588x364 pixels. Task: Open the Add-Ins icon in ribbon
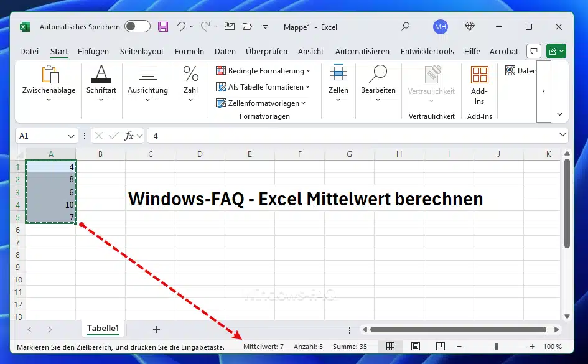(x=479, y=75)
